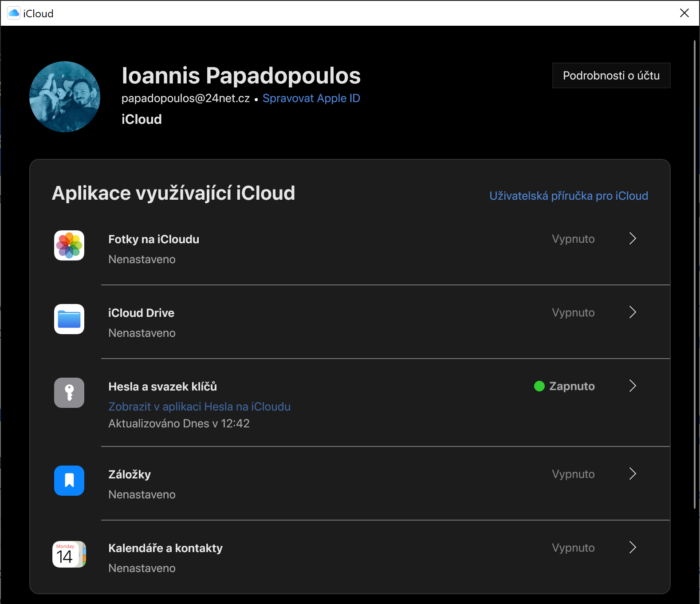The image size is (700, 604).
Task: Click Nenastaveno under iCloud Drive
Action: [x=142, y=333]
